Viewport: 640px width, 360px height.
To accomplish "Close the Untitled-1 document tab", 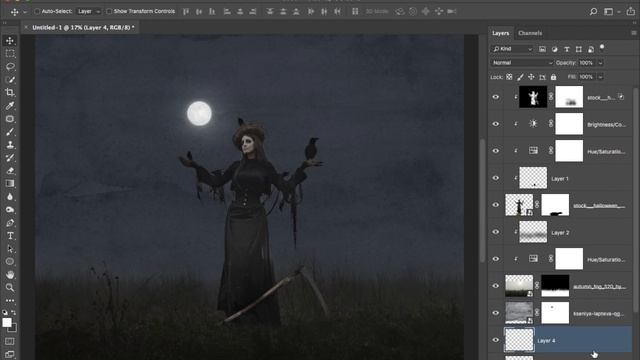I will (26, 27).
